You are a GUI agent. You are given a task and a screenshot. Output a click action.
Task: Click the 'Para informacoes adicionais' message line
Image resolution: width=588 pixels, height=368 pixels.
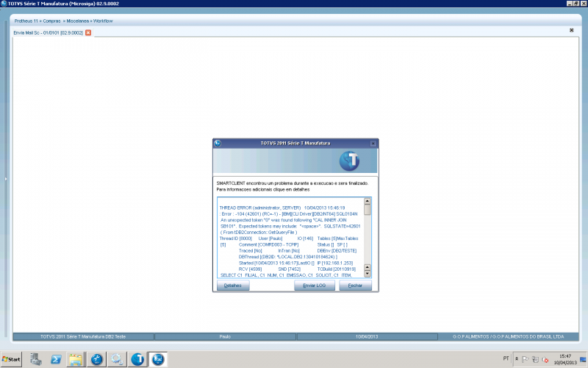pos(263,190)
